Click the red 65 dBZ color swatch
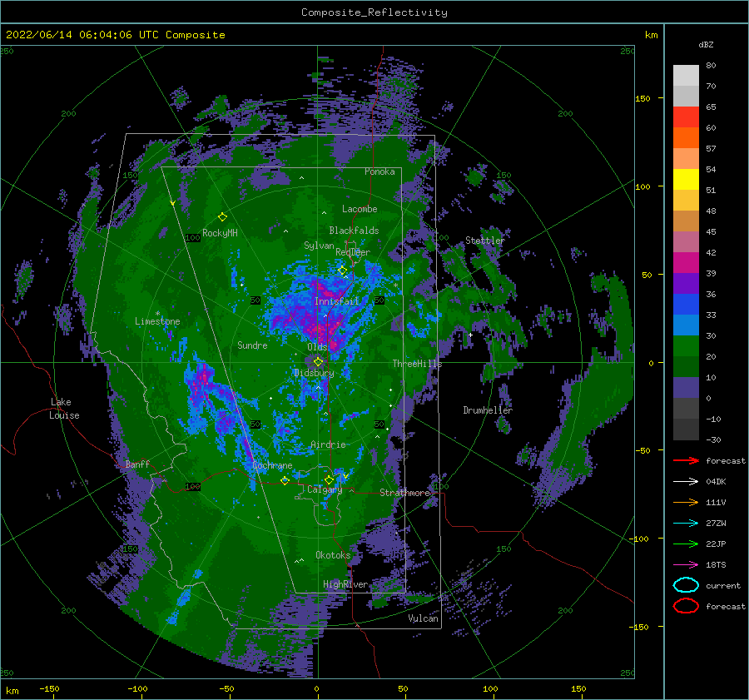The image size is (749, 700). (686, 117)
